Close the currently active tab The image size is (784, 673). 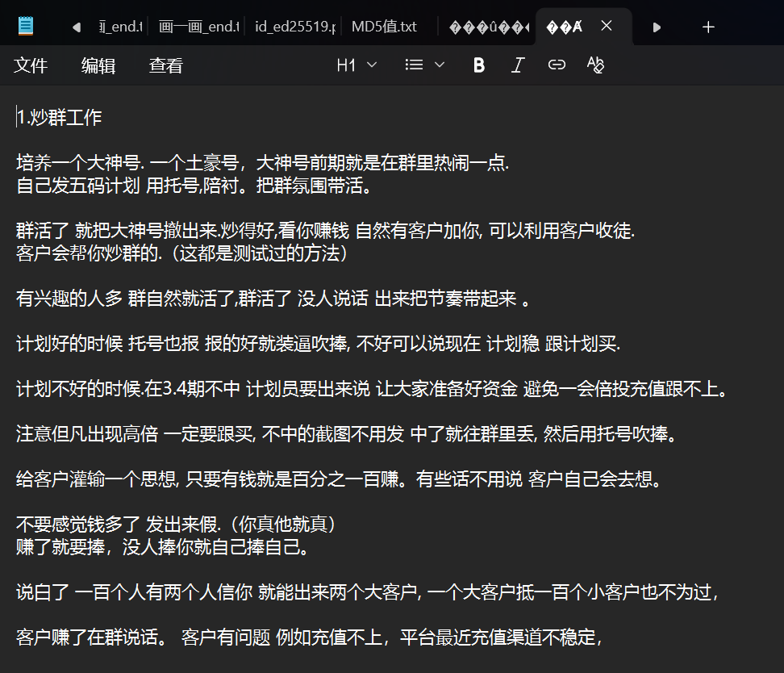[x=607, y=27]
